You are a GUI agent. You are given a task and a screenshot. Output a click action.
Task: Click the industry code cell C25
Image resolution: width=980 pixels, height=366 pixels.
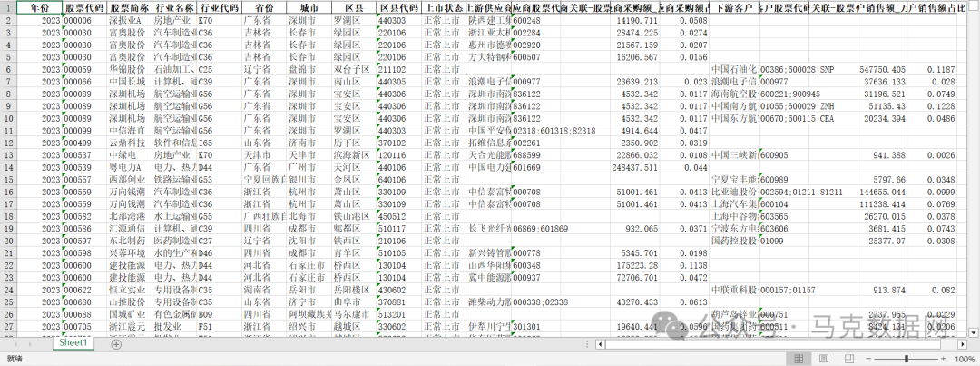coord(219,69)
